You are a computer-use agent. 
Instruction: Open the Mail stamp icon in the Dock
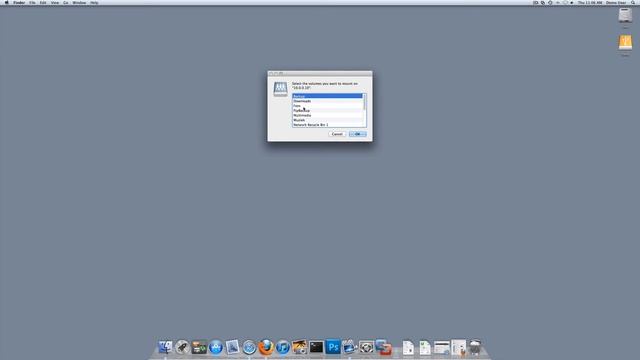(232, 347)
